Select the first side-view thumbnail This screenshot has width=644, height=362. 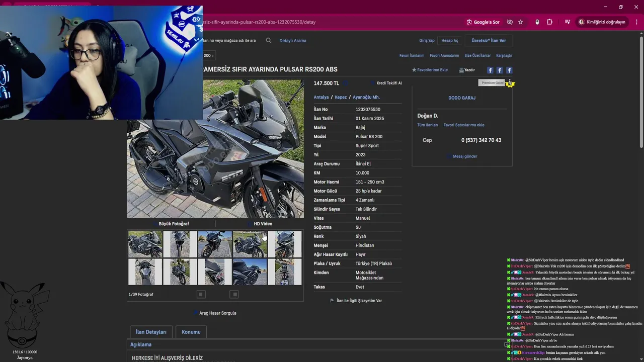[145, 244]
